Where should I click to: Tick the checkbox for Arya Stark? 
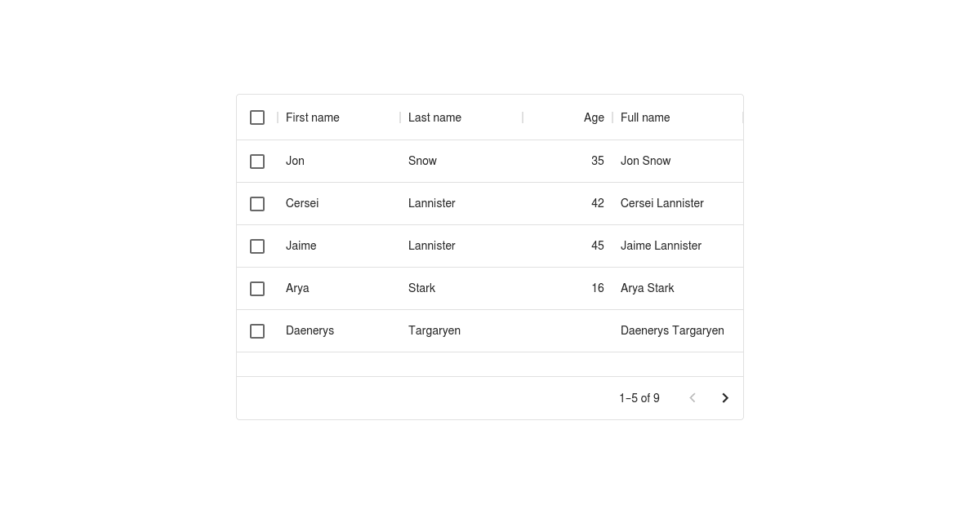tap(257, 288)
